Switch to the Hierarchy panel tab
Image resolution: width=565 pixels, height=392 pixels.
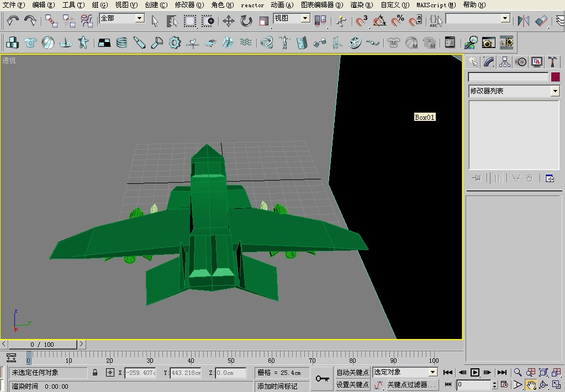point(504,62)
